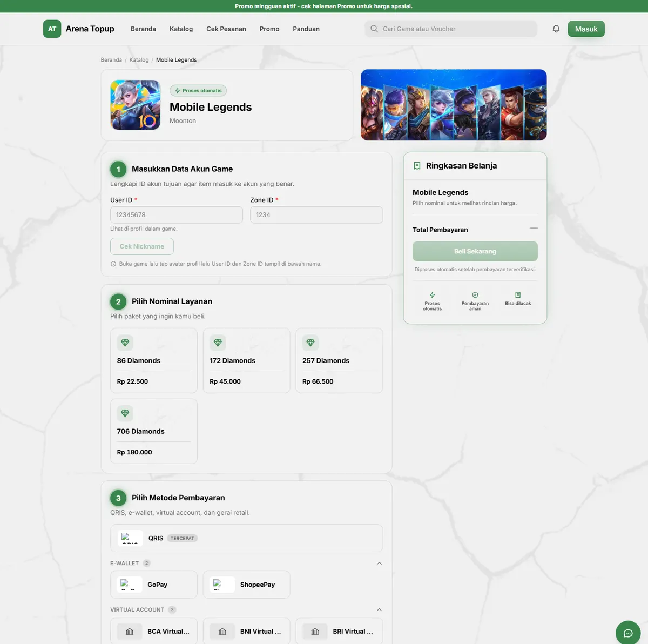
Task: Focus the User ID input field
Action: click(177, 215)
